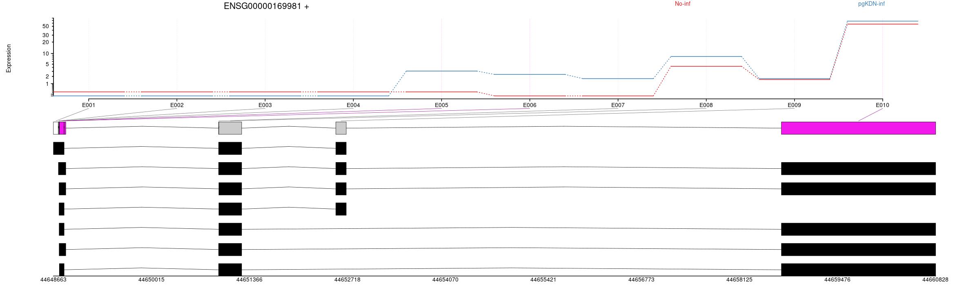This screenshot has width=980, height=286.
Task: Click the No-inf legend label
Action: pyautogui.click(x=683, y=4)
